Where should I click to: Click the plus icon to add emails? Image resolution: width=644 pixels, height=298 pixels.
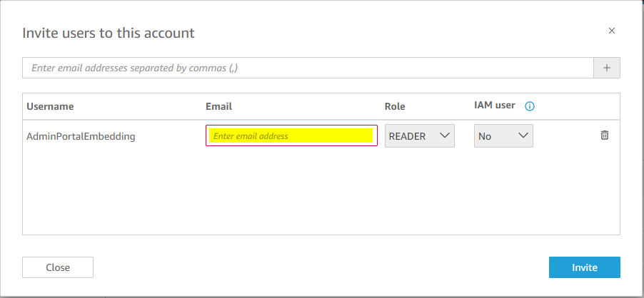click(607, 68)
